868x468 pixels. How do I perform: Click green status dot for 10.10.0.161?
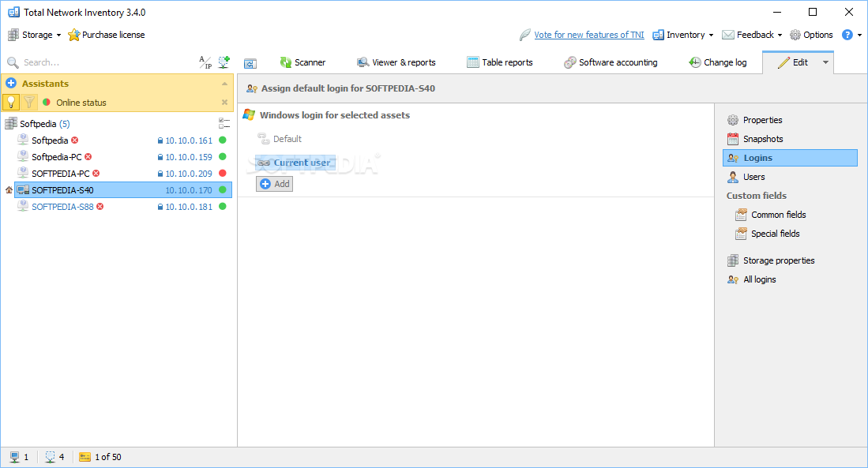[x=223, y=140]
